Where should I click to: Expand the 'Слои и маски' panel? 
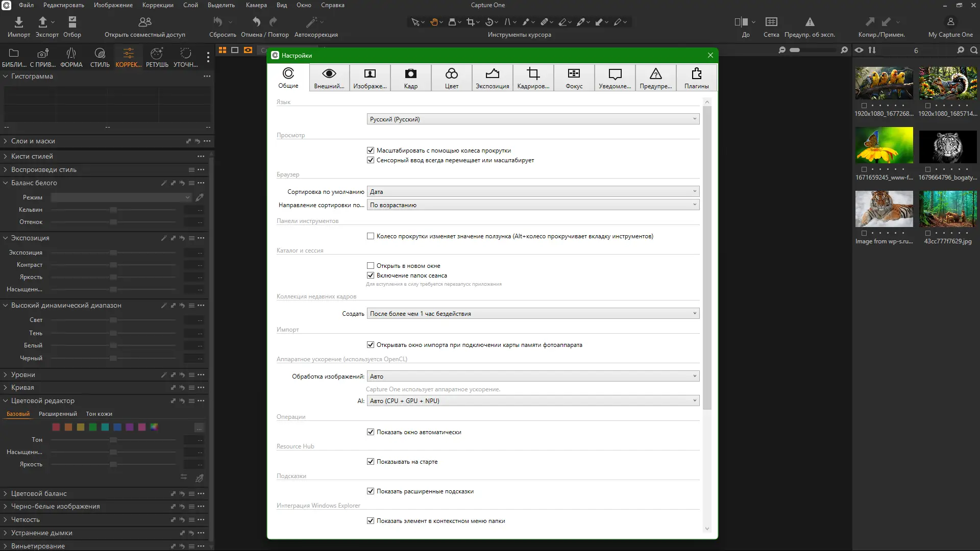[33, 141]
